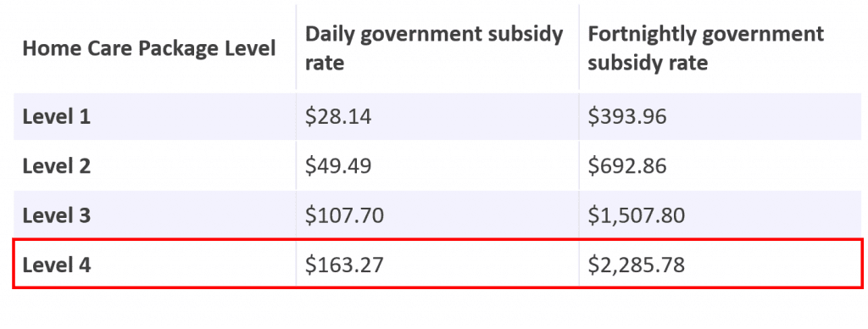Click the Level 1 row label
The height and width of the screenshot is (329, 868).
click(56, 117)
